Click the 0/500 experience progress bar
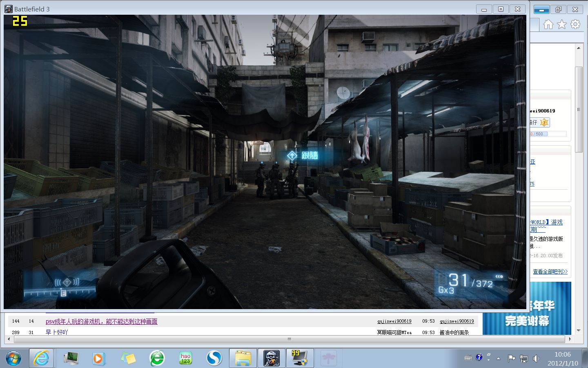Screen dimensions: 588x368 (548, 134)
